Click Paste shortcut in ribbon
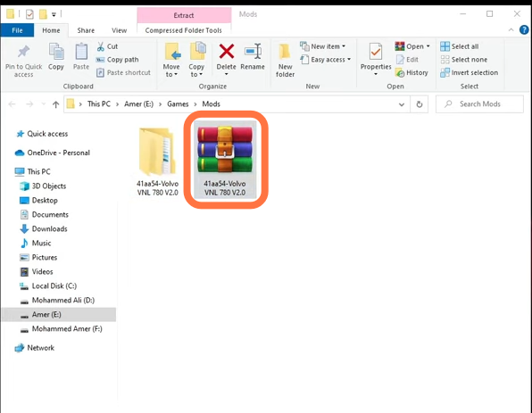The height and width of the screenshot is (413, 532). (x=123, y=72)
